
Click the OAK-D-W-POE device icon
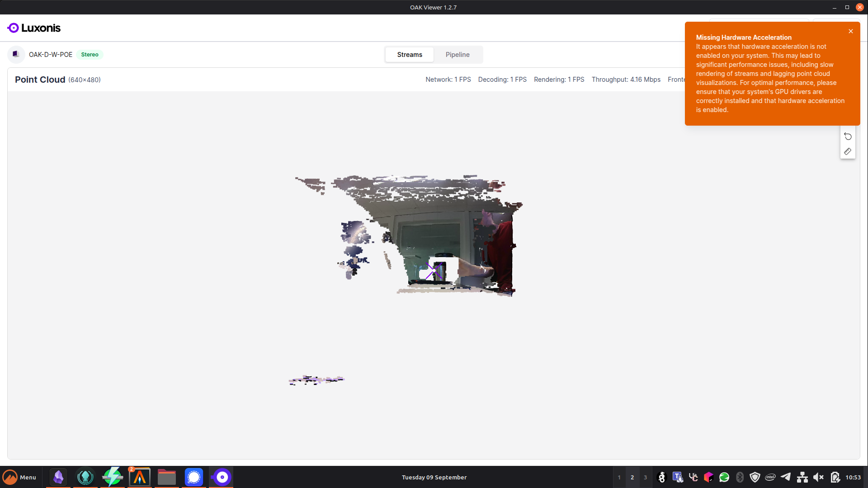coord(16,54)
